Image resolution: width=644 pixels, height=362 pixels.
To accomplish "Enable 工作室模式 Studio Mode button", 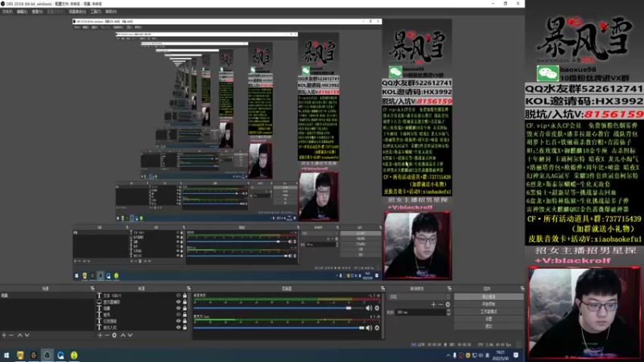I will 489,311.
